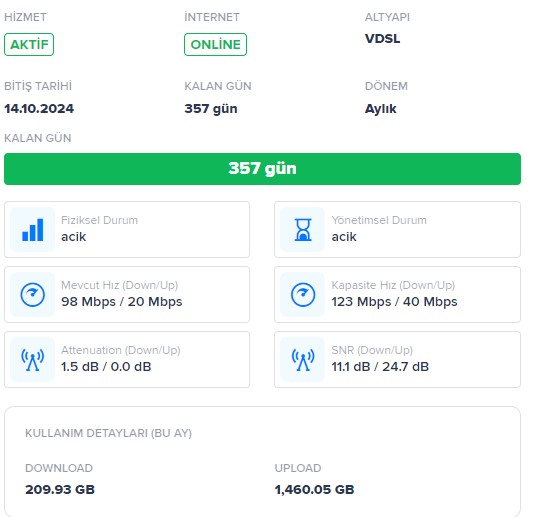Select the 123 Mbps / 40 Mbps capacity value
Screen dimensions: 538x517
tap(394, 302)
